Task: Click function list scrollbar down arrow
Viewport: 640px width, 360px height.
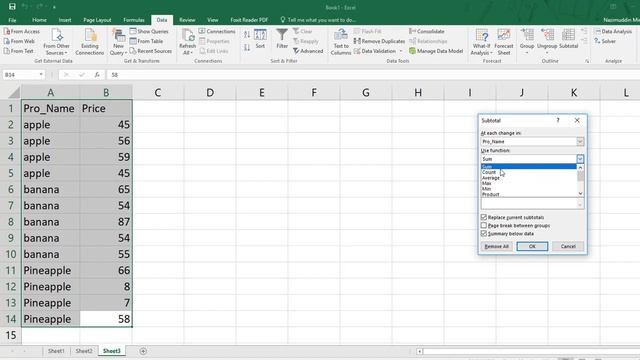Action: pos(580,193)
